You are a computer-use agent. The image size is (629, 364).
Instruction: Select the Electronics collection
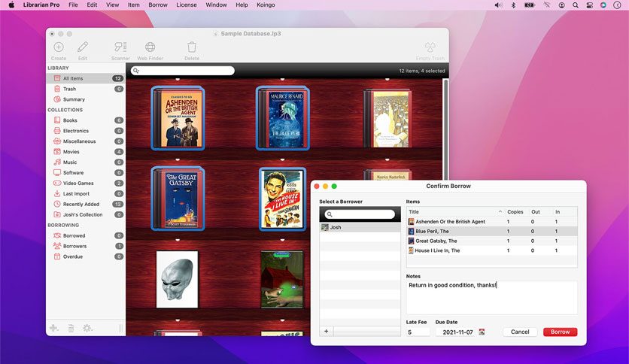86,131
